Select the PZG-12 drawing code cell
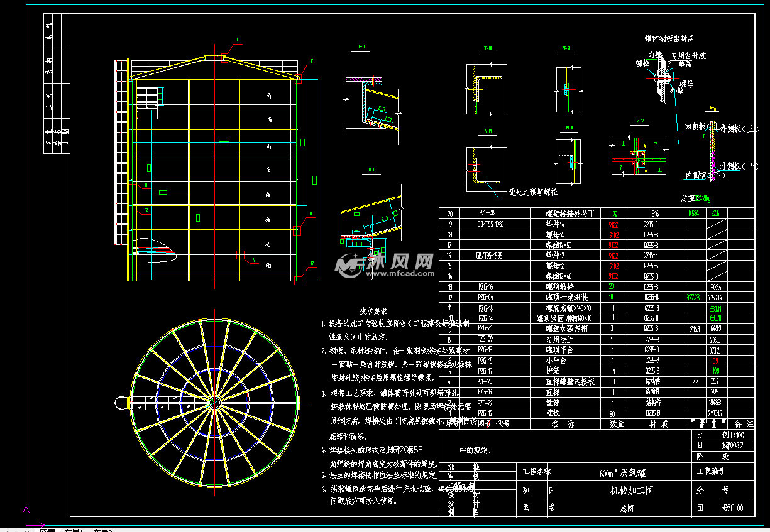 (486, 413)
